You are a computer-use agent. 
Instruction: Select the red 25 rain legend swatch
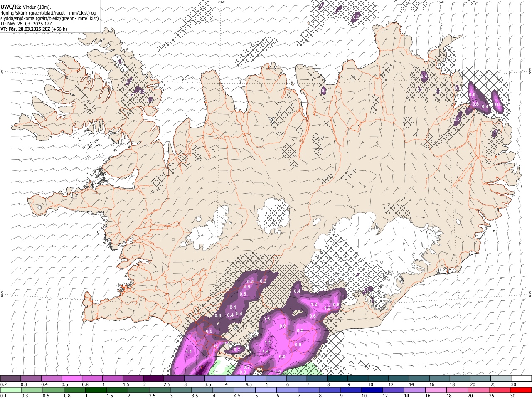pos(500,390)
